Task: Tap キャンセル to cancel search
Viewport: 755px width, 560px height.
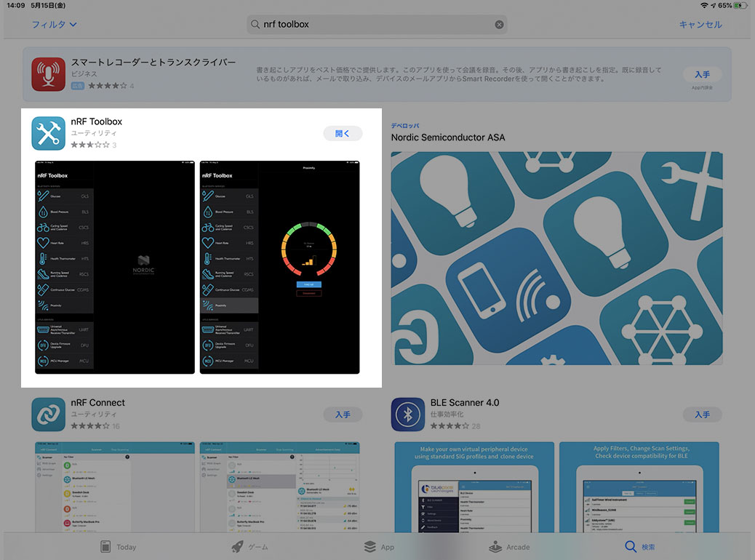Action: [700, 25]
